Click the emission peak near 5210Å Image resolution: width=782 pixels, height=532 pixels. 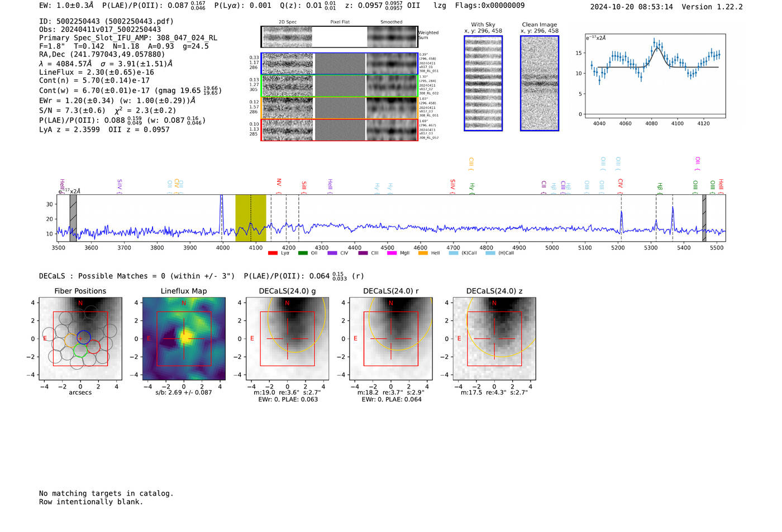[x=621, y=221]
